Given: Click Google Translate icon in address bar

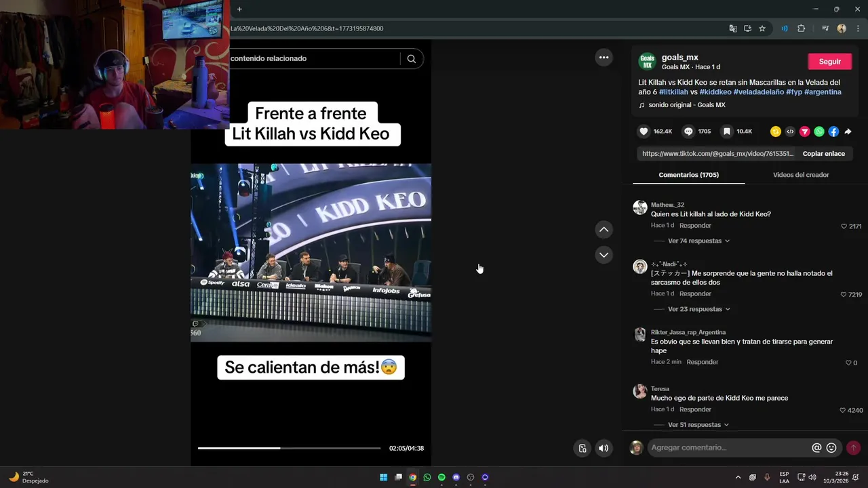Looking at the screenshot, I should tap(733, 28).
